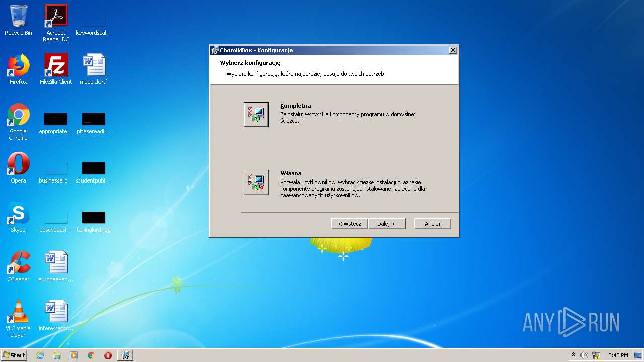
Task: Go back with the < Wstecz button
Action: [x=350, y=224]
